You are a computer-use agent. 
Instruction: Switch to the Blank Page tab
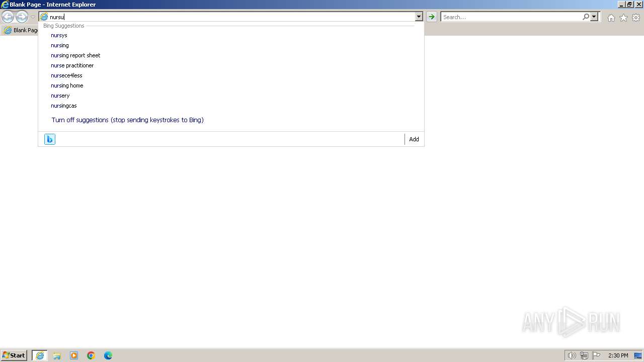tap(21, 30)
